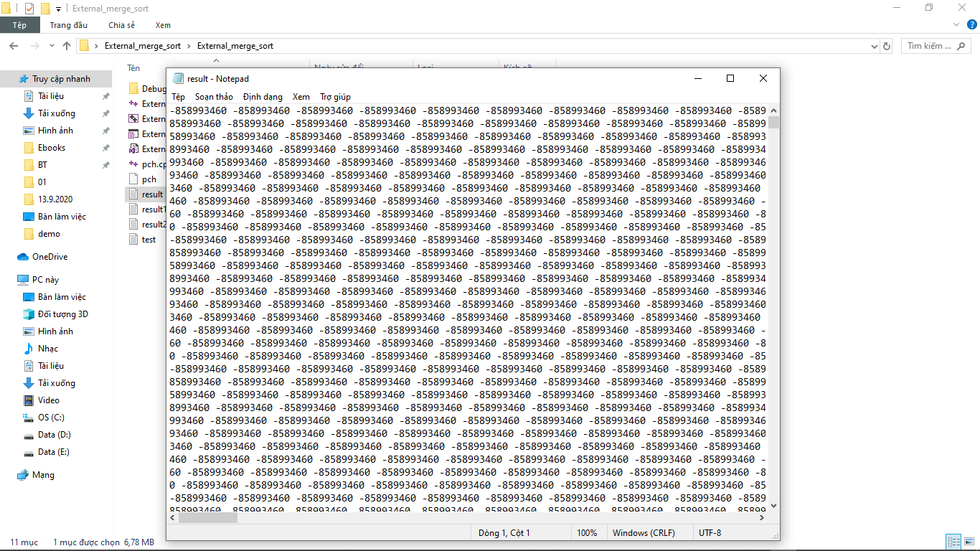This screenshot has width=980, height=551.
Task: Click the properties checkmark icon in title bar
Action: (x=29, y=9)
